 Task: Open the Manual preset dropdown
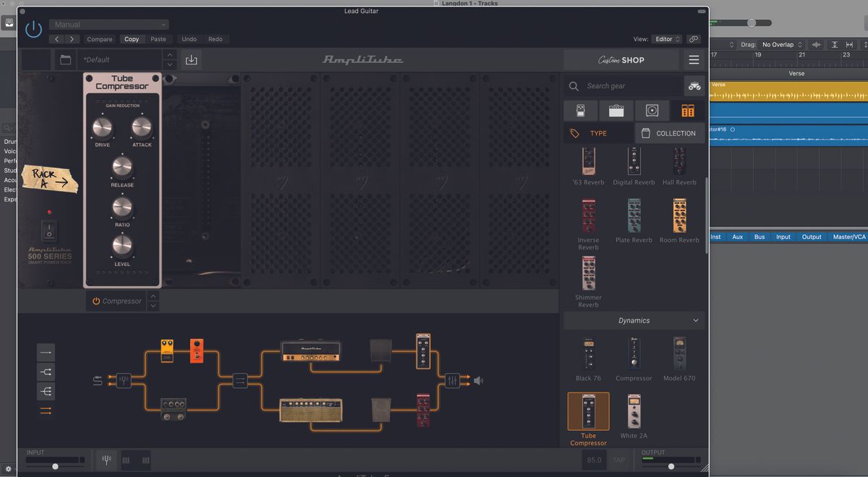point(109,24)
